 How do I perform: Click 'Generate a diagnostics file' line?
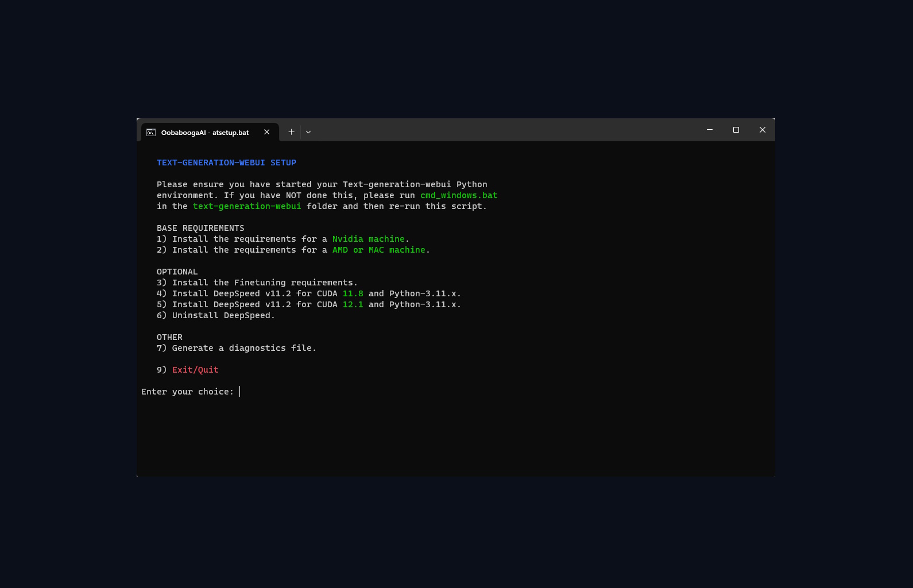[x=237, y=348]
